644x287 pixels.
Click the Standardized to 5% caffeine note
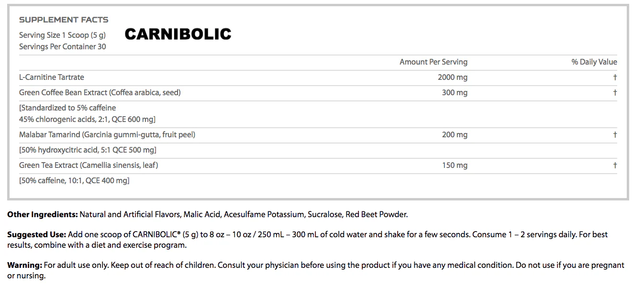[x=67, y=108]
